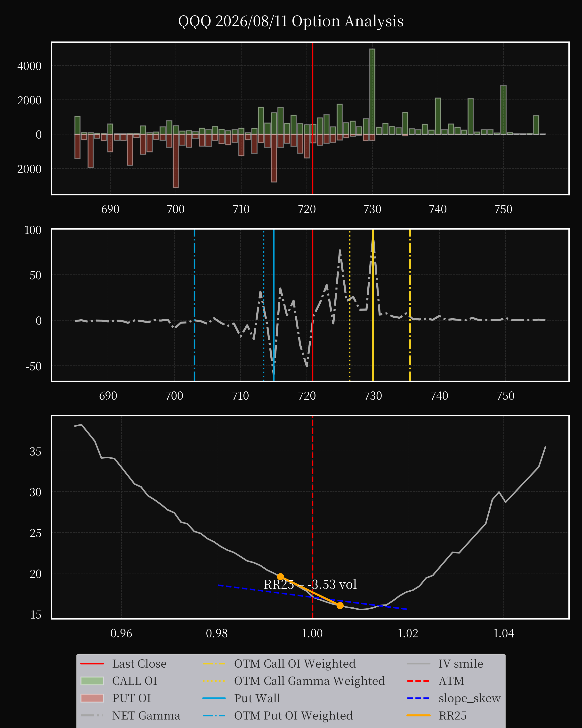Click the "1.02" moneyness axis label

(408, 633)
